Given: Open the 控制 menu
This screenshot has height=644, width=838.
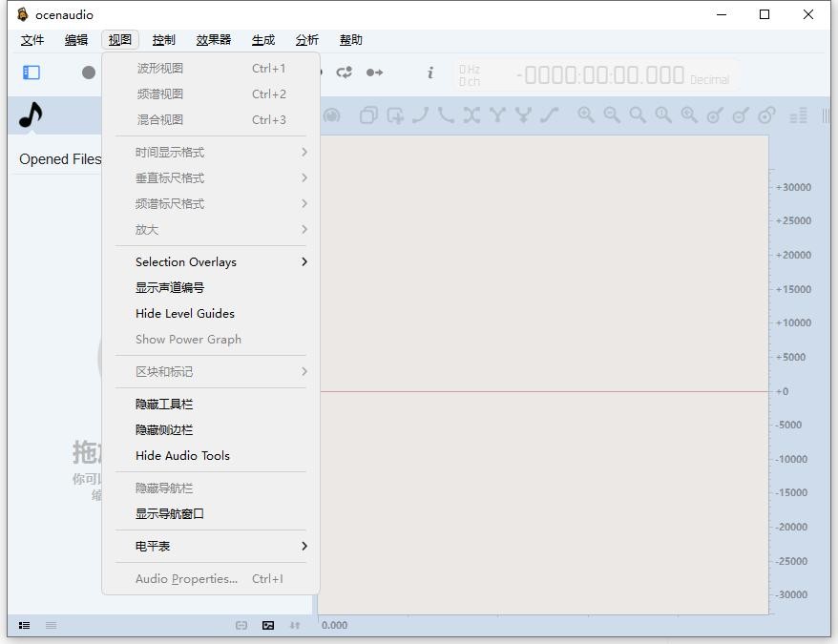Looking at the screenshot, I should point(163,40).
